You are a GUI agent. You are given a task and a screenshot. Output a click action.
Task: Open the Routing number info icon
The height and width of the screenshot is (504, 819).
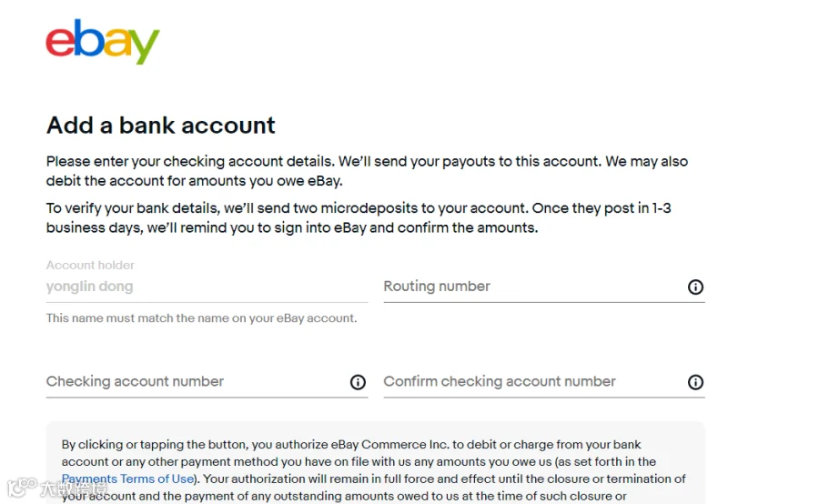695,287
